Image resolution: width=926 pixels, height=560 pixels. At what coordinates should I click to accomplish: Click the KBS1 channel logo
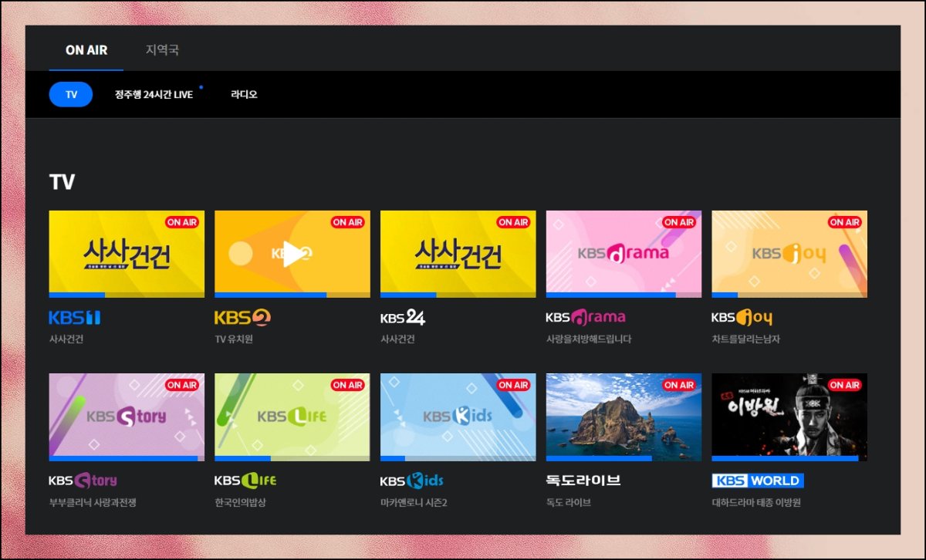75,318
